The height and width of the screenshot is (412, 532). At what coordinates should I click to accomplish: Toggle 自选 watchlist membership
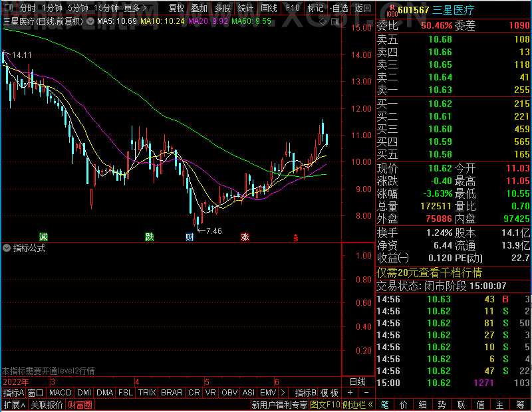tap(339, 8)
